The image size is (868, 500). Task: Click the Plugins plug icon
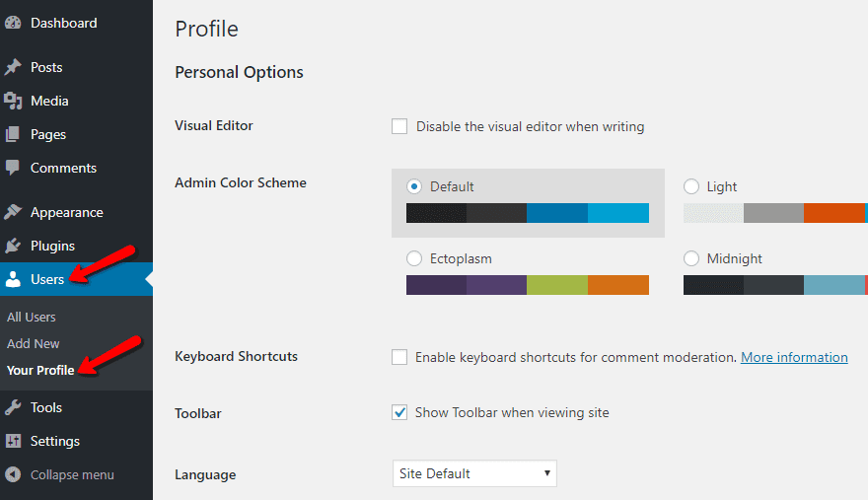coord(13,246)
